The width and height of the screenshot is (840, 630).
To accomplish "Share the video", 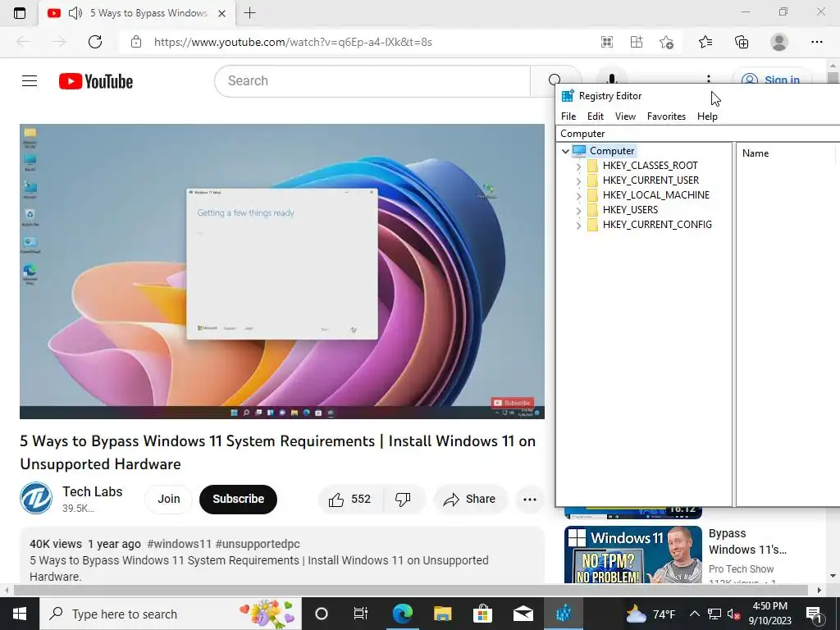I will click(x=470, y=500).
